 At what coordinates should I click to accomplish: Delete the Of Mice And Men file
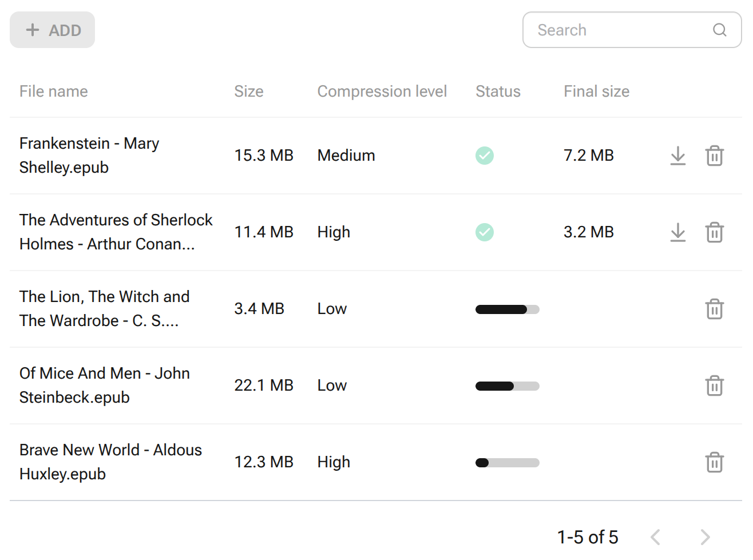(x=714, y=386)
